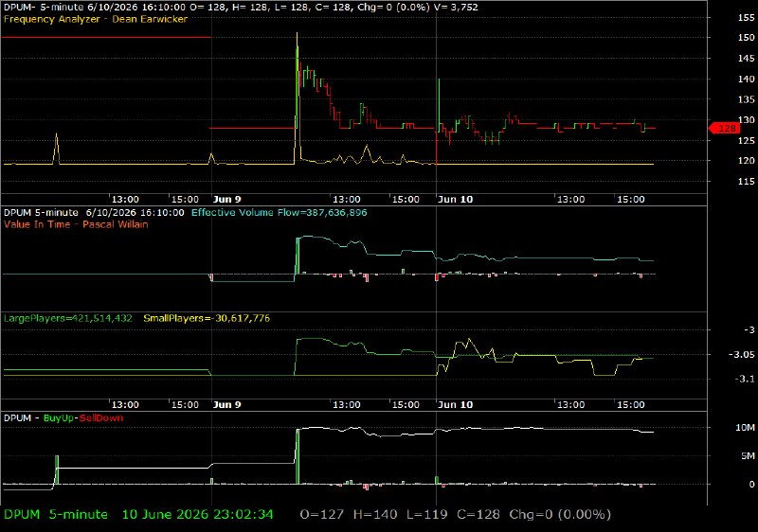The height and width of the screenshot is (532, 758).
Task: Click 'Value In Time - Pascal Willain' label
Action: tap(76, 224)
